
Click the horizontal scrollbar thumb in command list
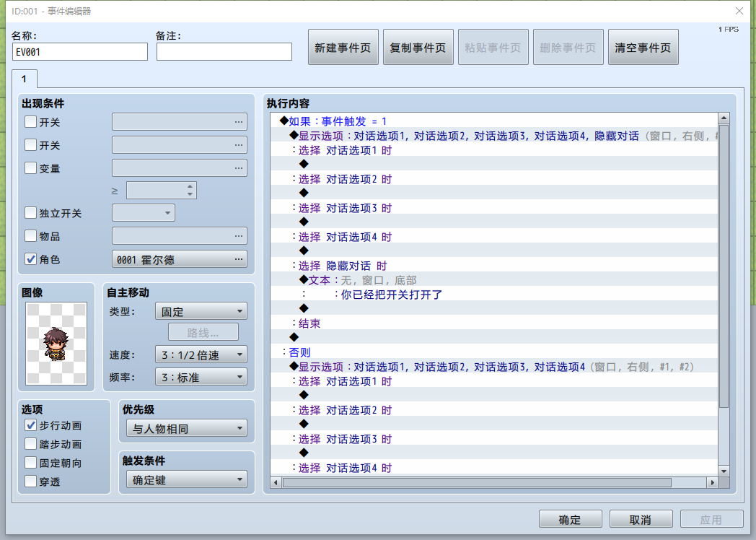[477, 482]
